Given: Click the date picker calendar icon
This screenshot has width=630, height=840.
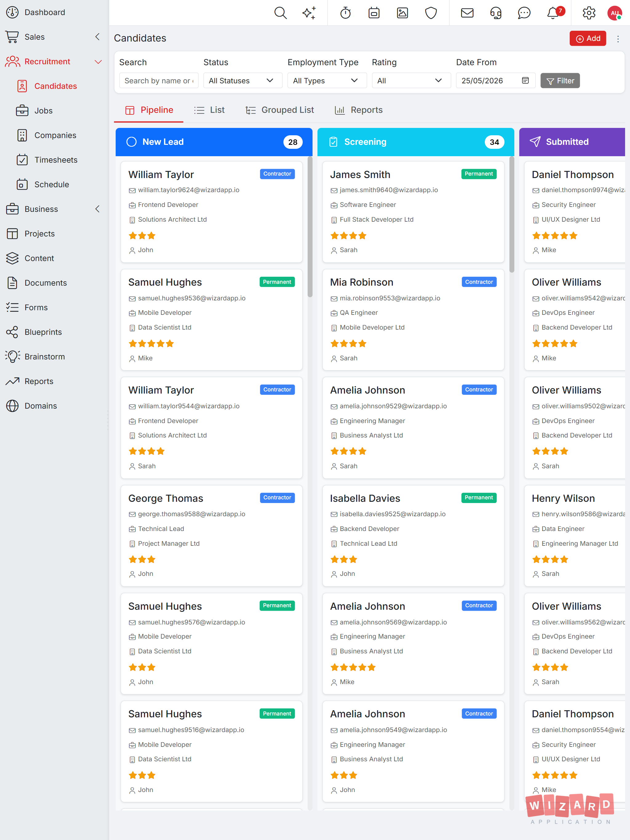Looking at the screenshot, I should [525, 81].
